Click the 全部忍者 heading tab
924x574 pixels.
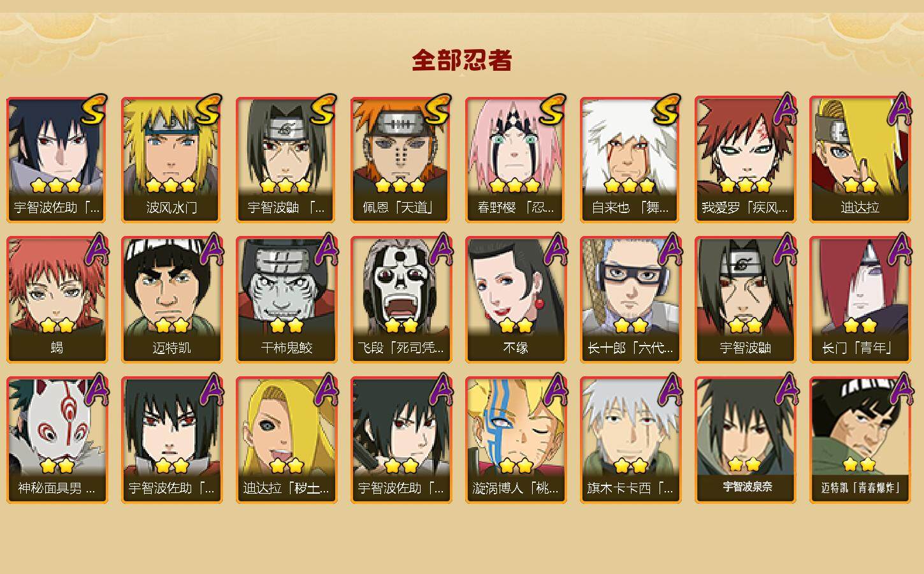[462, 61]
